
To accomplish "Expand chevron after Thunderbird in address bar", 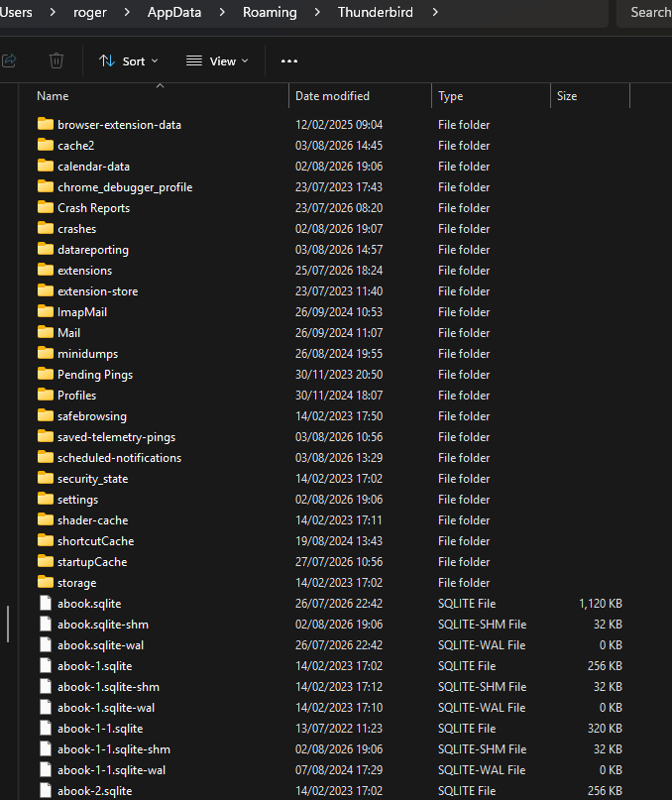I will [435, 12].
